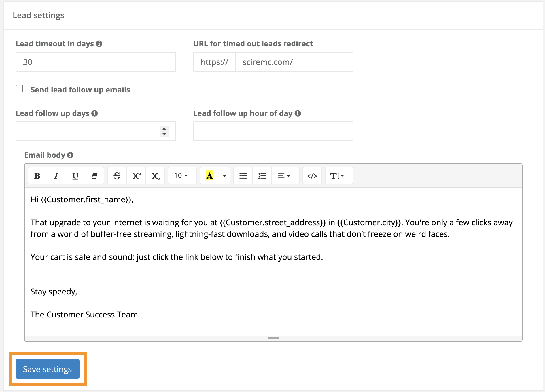Select the superscript icon

pyautogui.click(x=136, y=175)
